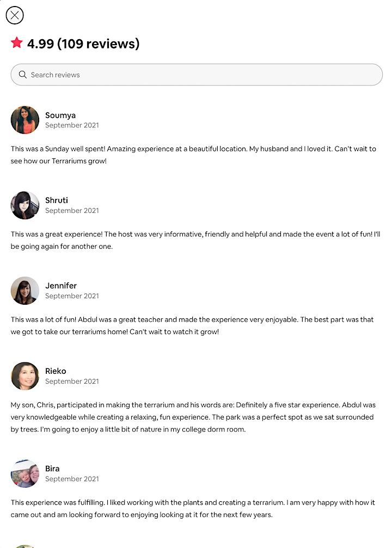Click the reviewer name Soumya
Image resolution: width=392 pixels, height=548 pixels.
pyautogui.click(x=60, y=115)
